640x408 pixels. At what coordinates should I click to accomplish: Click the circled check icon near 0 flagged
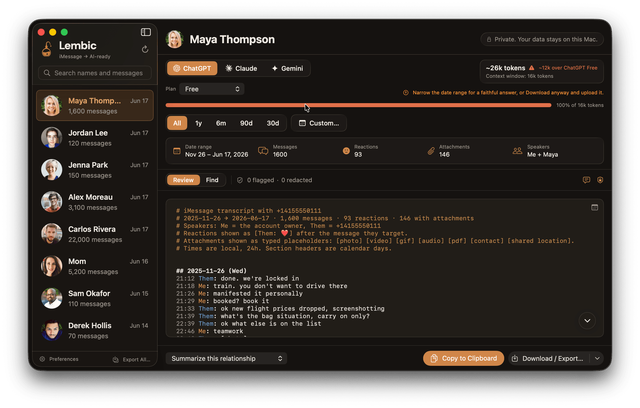[240, 180]
